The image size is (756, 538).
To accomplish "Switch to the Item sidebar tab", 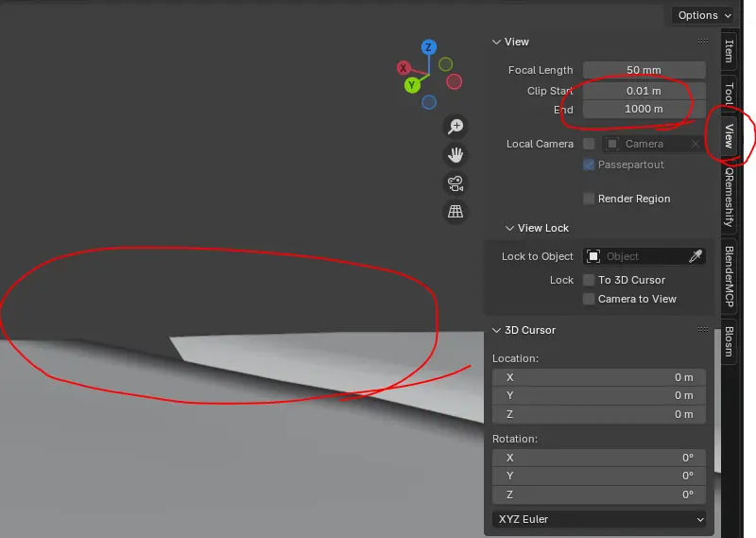I will tap(729, 51).
